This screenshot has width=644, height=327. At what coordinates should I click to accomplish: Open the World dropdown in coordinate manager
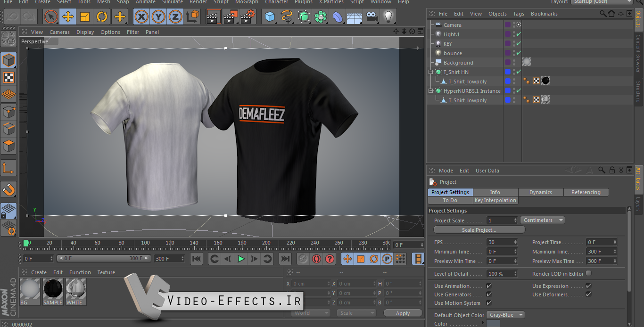point(310,313)
